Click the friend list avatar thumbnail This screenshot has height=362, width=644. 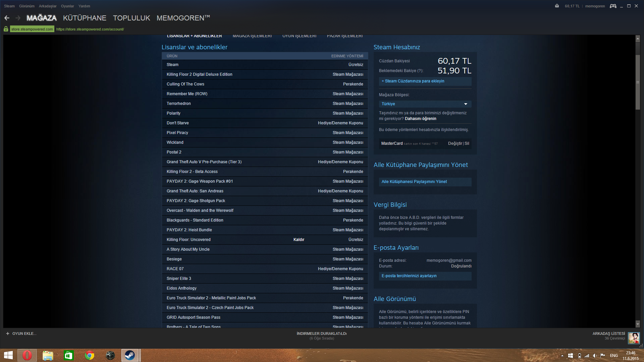pos(634,338)
